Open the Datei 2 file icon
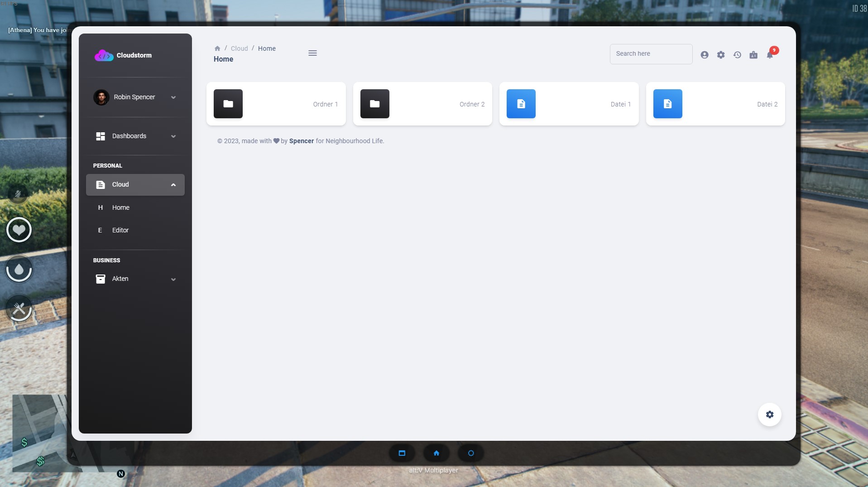This screenshot has width=868, height=487. click(x=667, y=104)
